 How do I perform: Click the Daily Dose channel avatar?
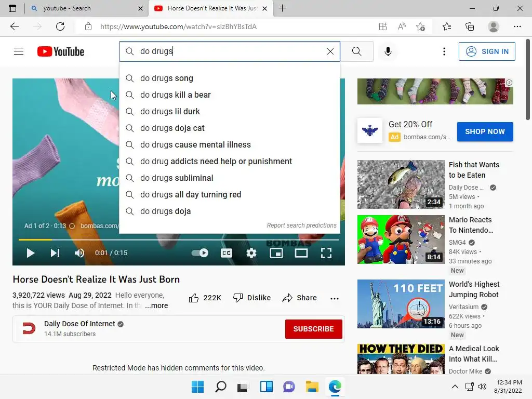[x=29, y=328]
